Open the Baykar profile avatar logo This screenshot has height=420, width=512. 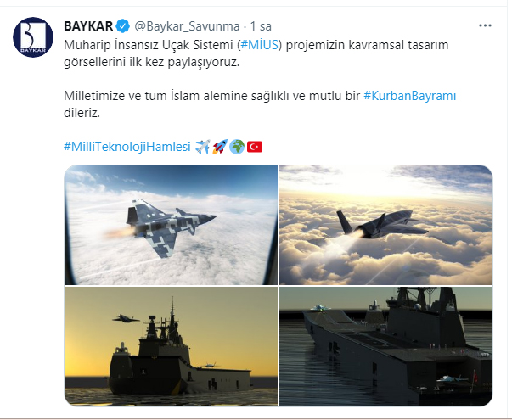tap(33, 37)
